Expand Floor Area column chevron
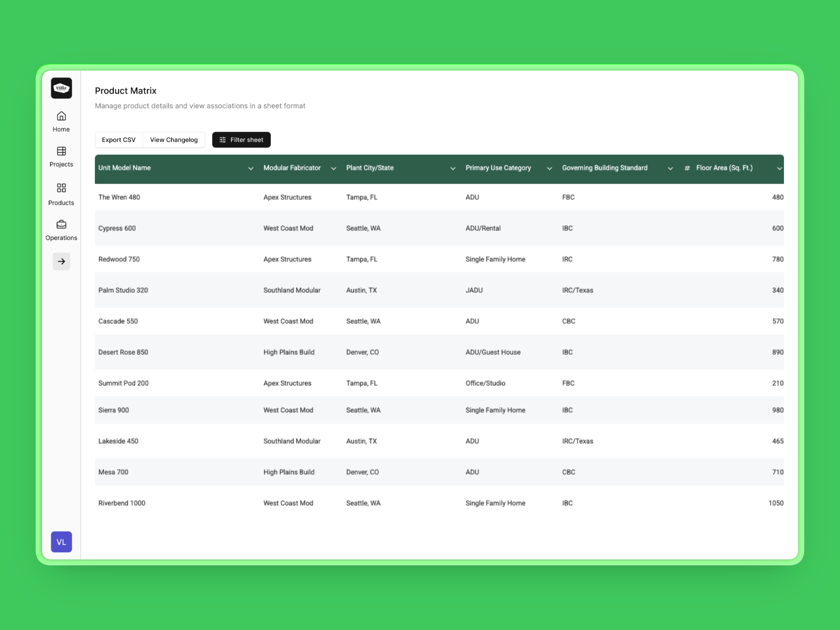Image resolution: width=840 pixels, height=630 pixels. (779, 168)
